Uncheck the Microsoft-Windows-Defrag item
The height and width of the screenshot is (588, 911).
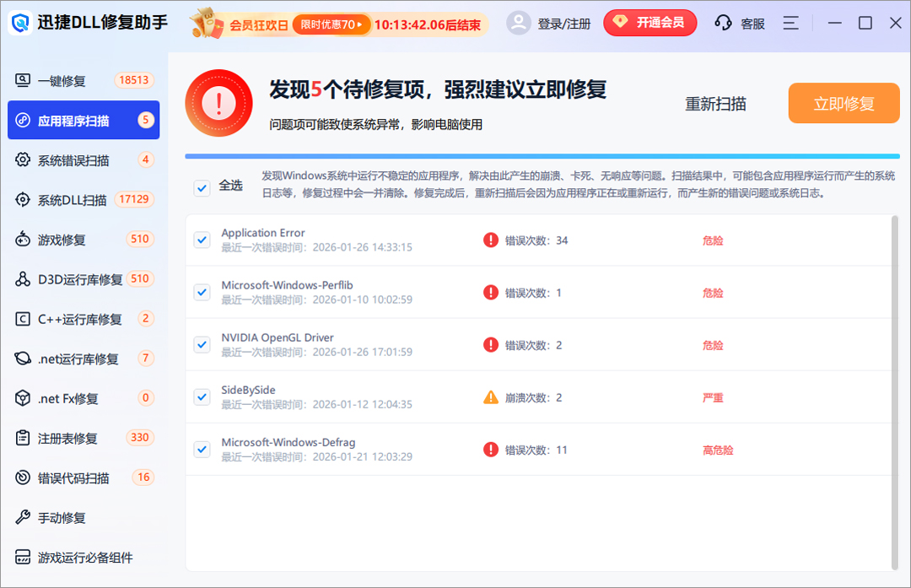tap(202, 450)
